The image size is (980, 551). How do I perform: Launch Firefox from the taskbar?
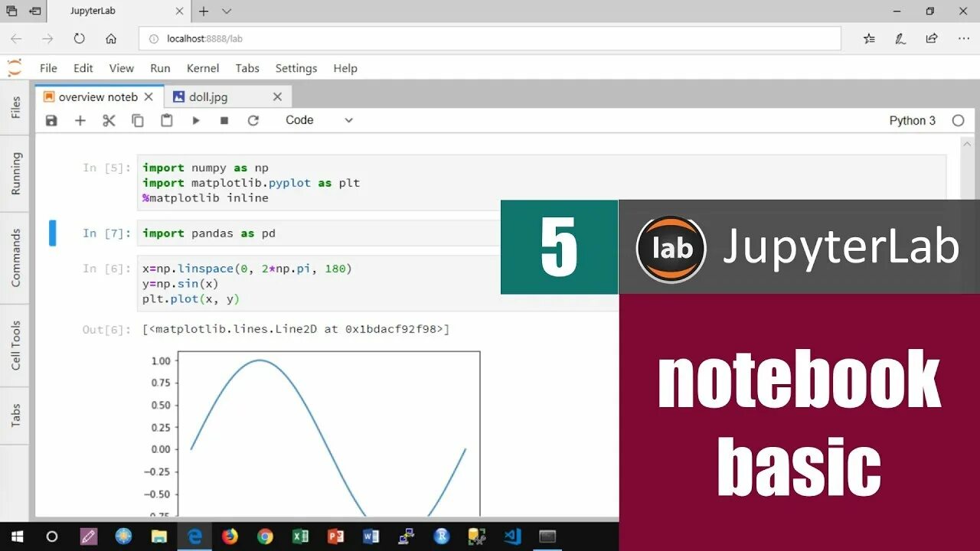230,536
